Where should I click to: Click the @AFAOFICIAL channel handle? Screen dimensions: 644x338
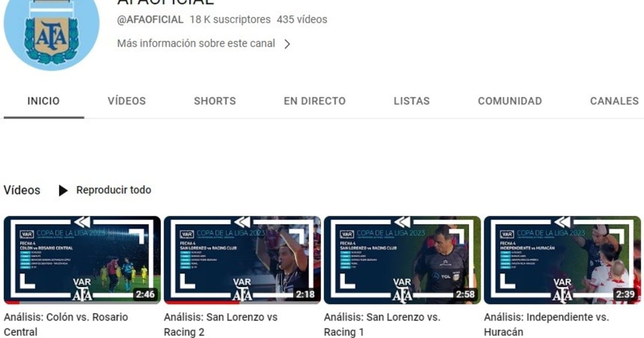point(150,20)
